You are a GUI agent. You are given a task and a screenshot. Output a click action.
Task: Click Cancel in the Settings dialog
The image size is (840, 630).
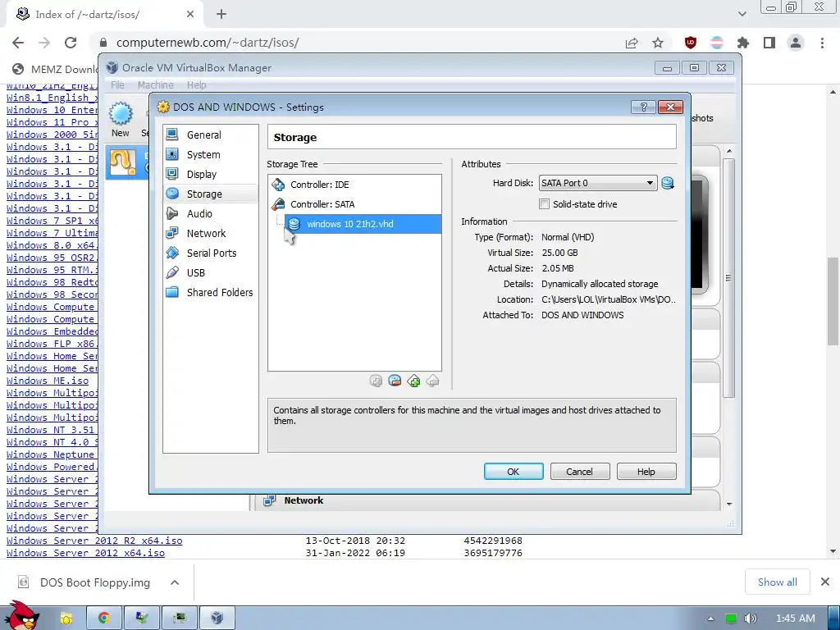point(580,472)
